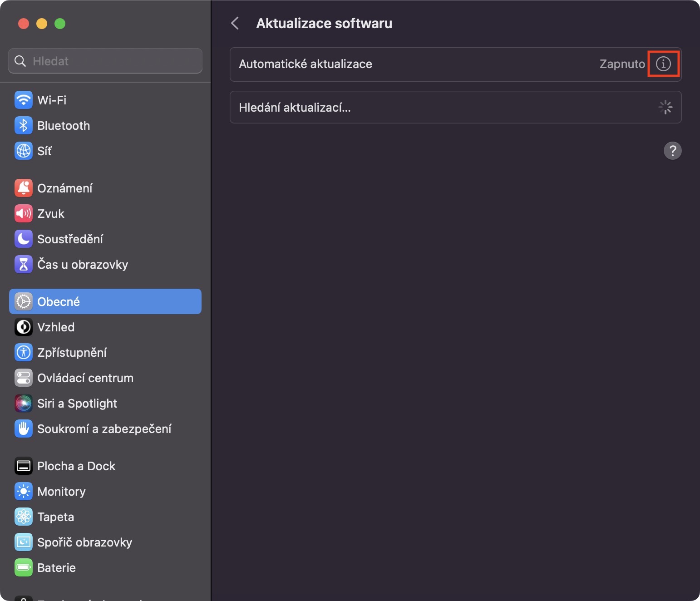Image resolution: width=700 pixels, height=601 pixels.
Task: Select the Oznámení bell icon
Action: click(23, 188)
